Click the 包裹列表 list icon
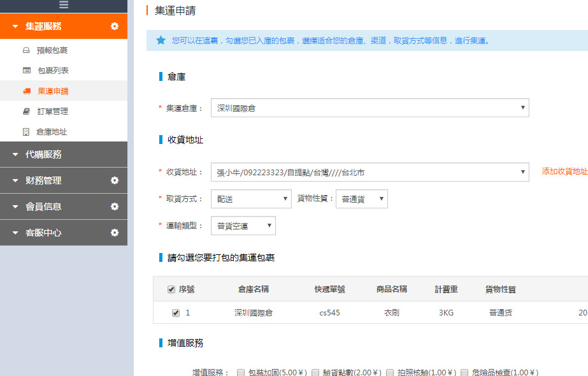The height and width of the screenshot is (376, 588). tap(27, 70)
